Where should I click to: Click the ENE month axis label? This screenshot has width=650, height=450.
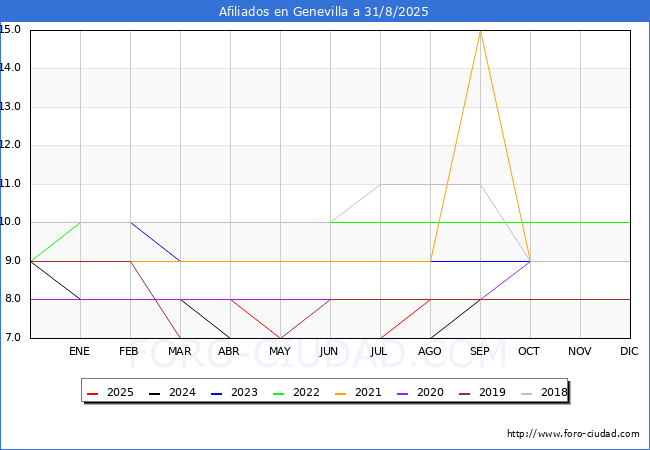(x=80, y=352)
